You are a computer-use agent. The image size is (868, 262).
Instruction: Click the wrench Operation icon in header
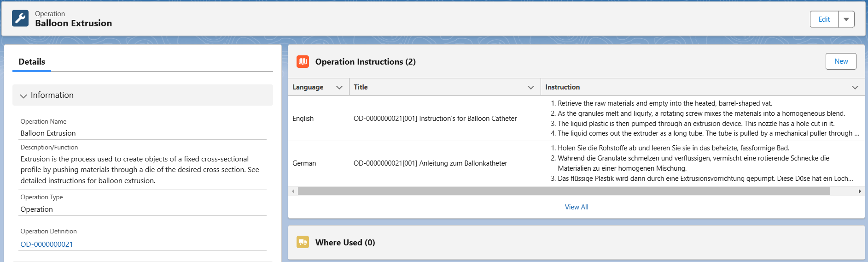(x=20, y=18)
